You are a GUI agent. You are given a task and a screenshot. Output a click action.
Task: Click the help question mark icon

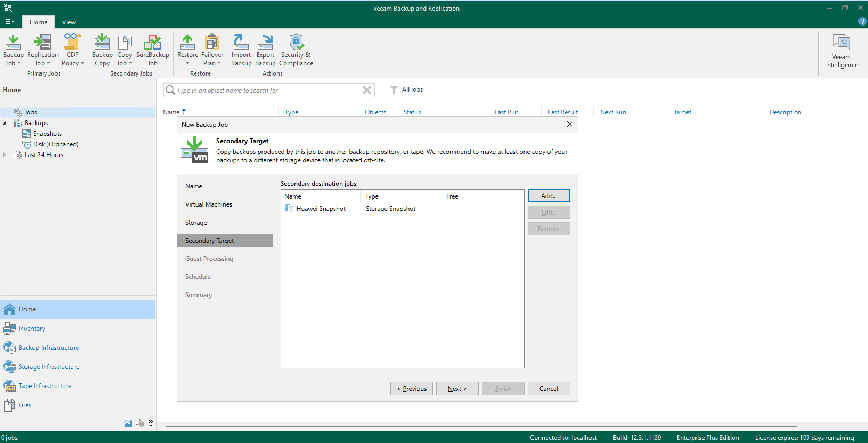[862, 22]
